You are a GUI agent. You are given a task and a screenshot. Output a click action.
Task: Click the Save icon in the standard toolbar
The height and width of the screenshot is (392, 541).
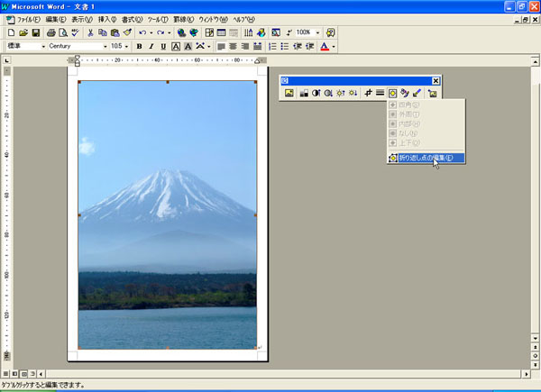tap(35, 32)
